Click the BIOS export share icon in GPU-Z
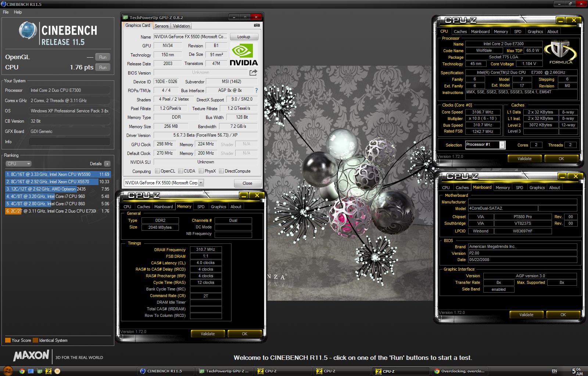Image resolution: width=588 pixels, height=376 pixels. pos(253,72)
